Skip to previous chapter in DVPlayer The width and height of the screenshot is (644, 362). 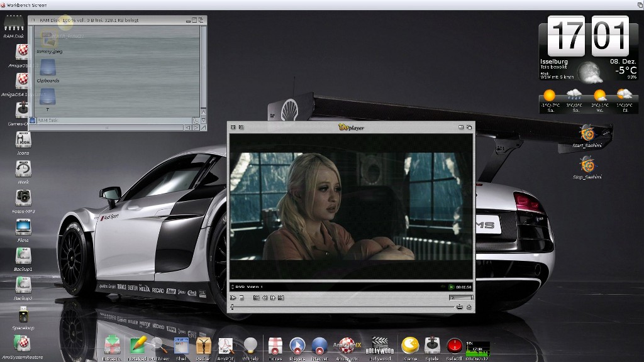(256, 297)
